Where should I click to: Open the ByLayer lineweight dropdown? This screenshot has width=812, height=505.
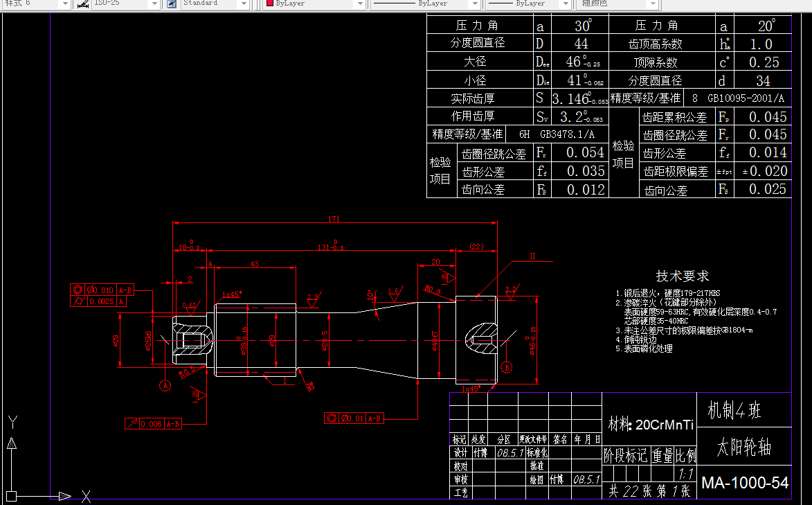click(566, 3)
